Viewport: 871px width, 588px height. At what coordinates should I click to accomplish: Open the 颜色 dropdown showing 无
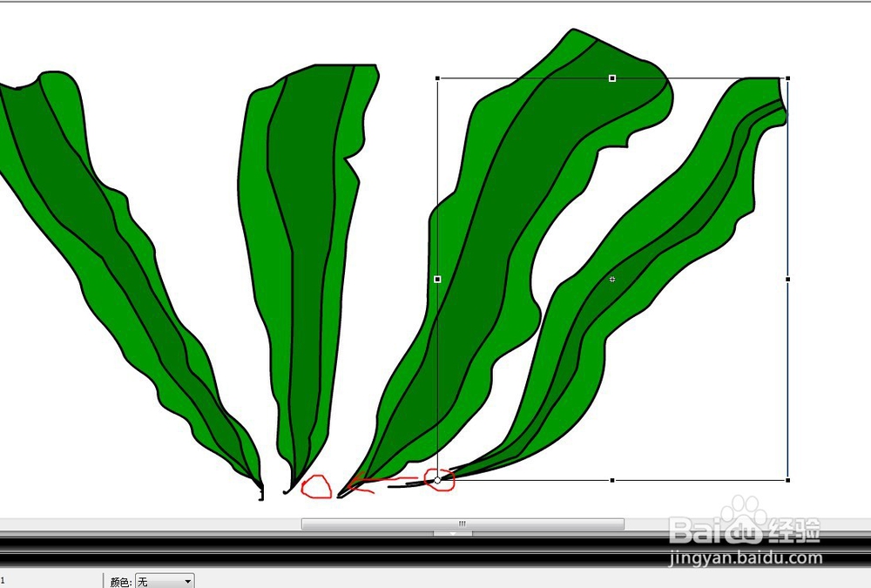(165, 581)
